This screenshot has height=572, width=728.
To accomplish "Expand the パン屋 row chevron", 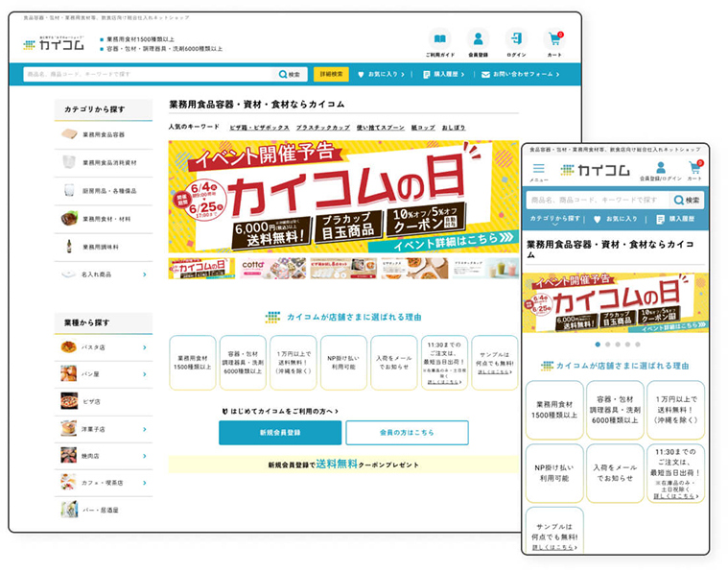I will [145, 374].
